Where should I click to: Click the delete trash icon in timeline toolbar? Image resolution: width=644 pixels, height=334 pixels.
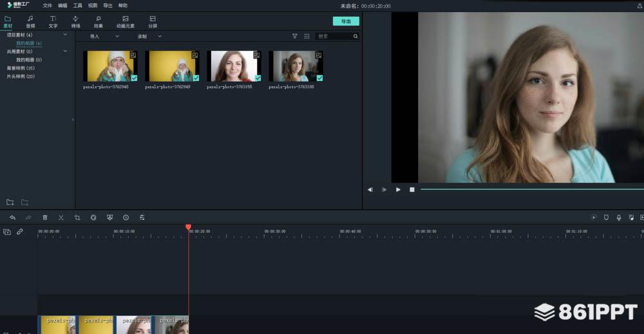45,218
